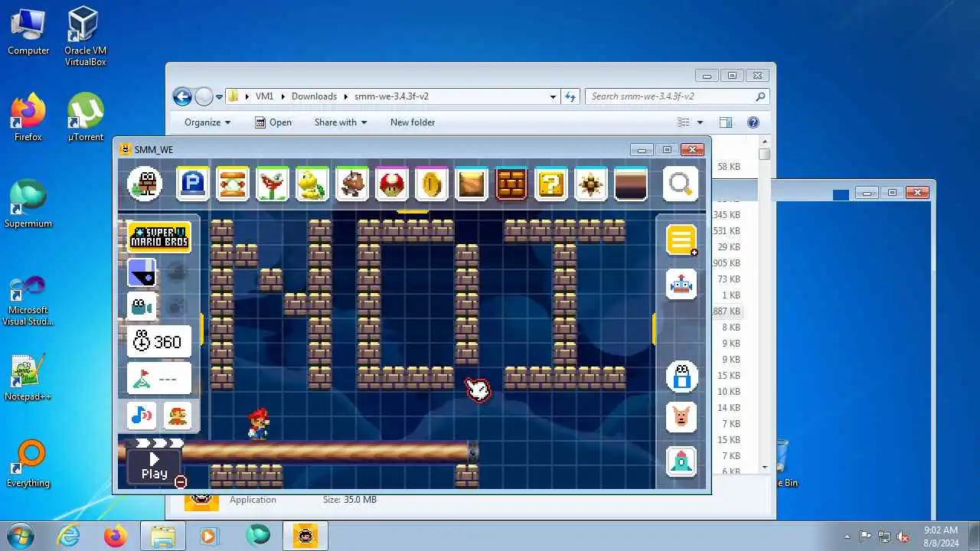The image size is (980, 551).
Task: Open the clear condition flag setting
Action: (x=158, y=379)
